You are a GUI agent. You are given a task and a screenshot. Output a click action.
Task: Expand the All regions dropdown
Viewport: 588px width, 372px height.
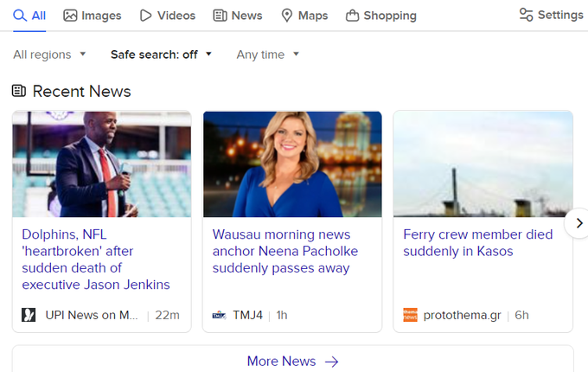point(49,55)
